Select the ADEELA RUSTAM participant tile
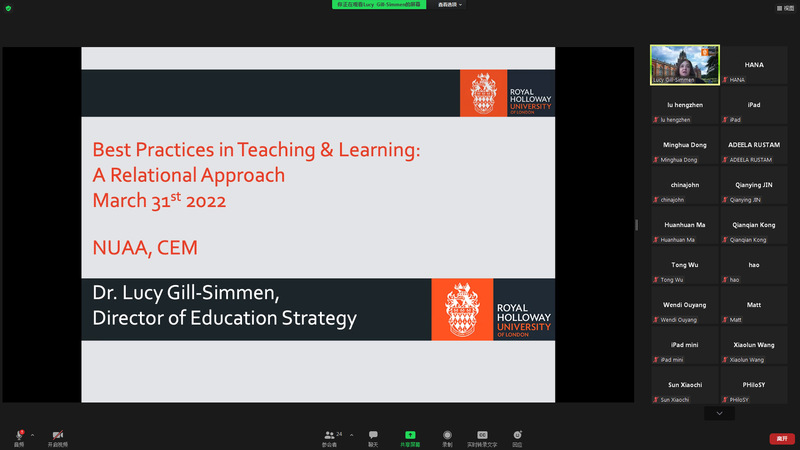The image size is (800, 450). (753, 149)
